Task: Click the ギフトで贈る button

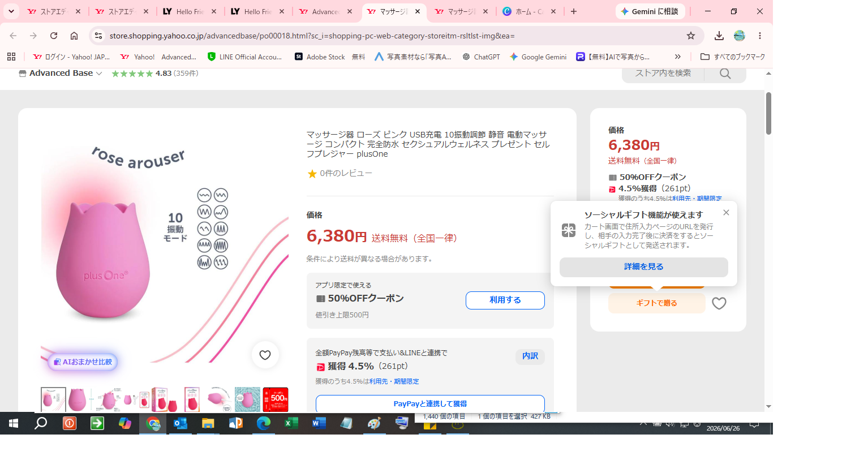Action: (x=657, y=303)
